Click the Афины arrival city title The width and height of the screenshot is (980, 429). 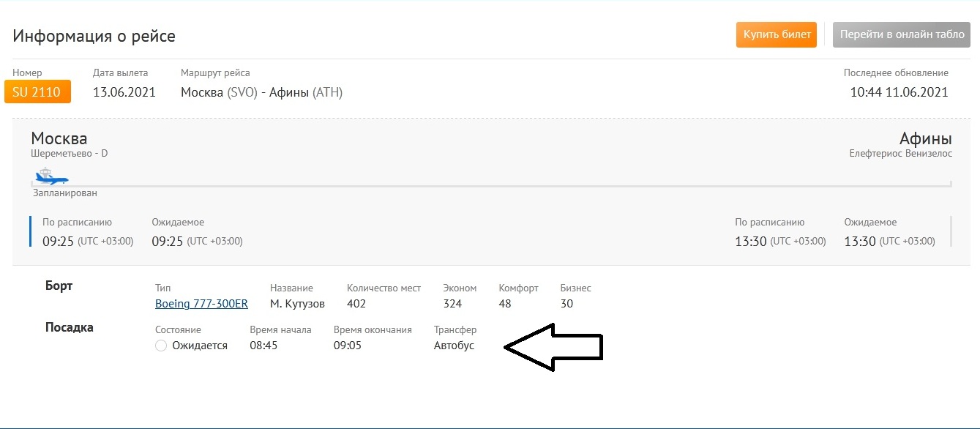(x=925, y=138)
